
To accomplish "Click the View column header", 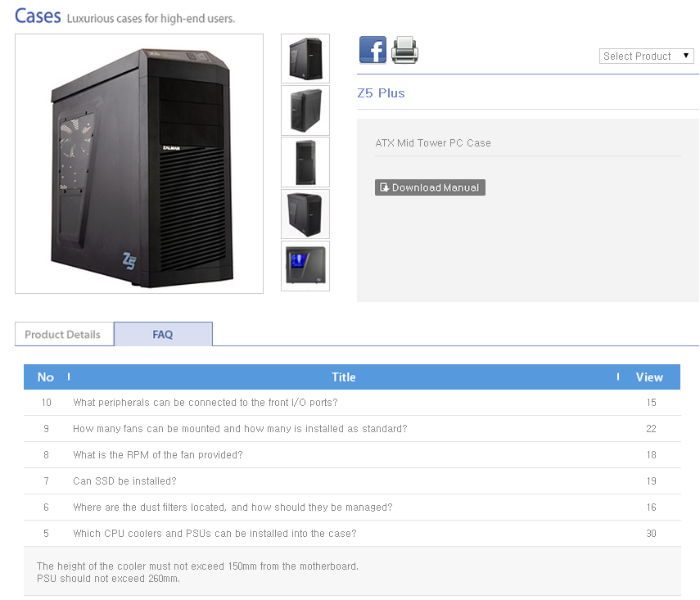I will click(649, 377).
